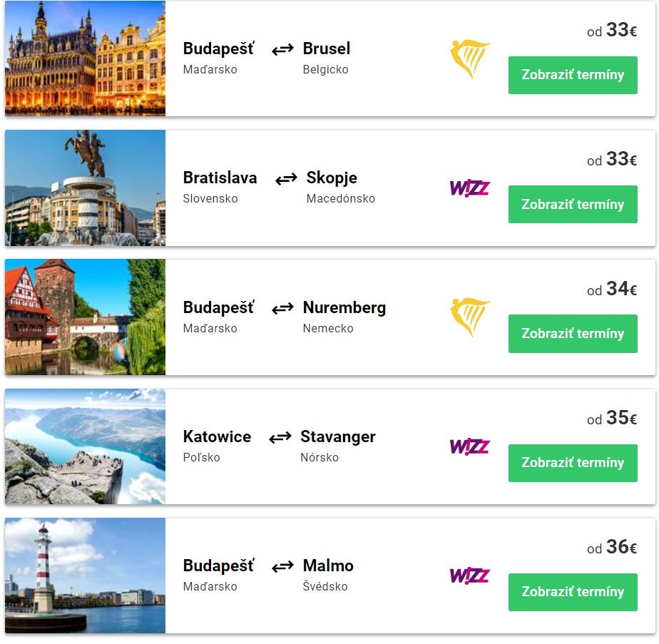Click round-trip arrows between Bratislava and Skopje
The width and height of the screenshot is (659, 644).
coord(286,178)
